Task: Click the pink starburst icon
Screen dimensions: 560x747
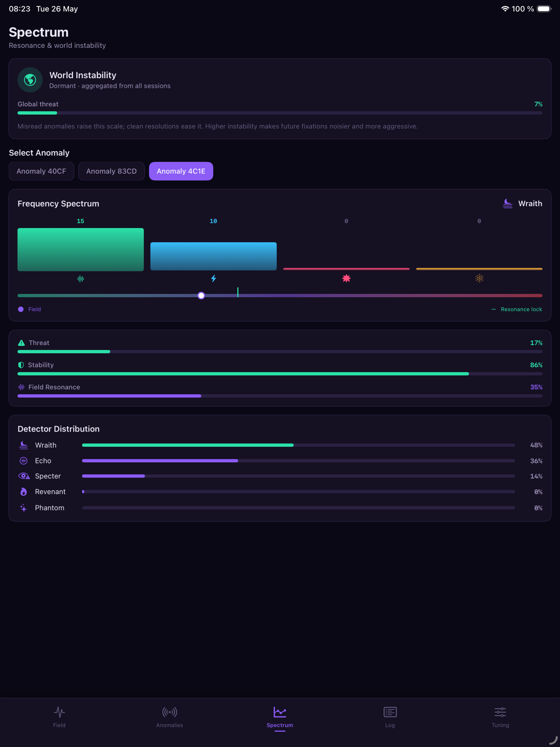Action: coord(346,278)
